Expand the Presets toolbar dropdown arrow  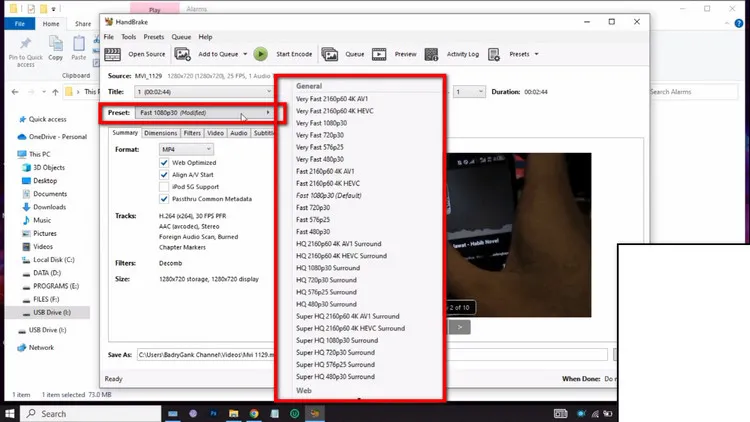pyautogui.click(x=536, y=54)
